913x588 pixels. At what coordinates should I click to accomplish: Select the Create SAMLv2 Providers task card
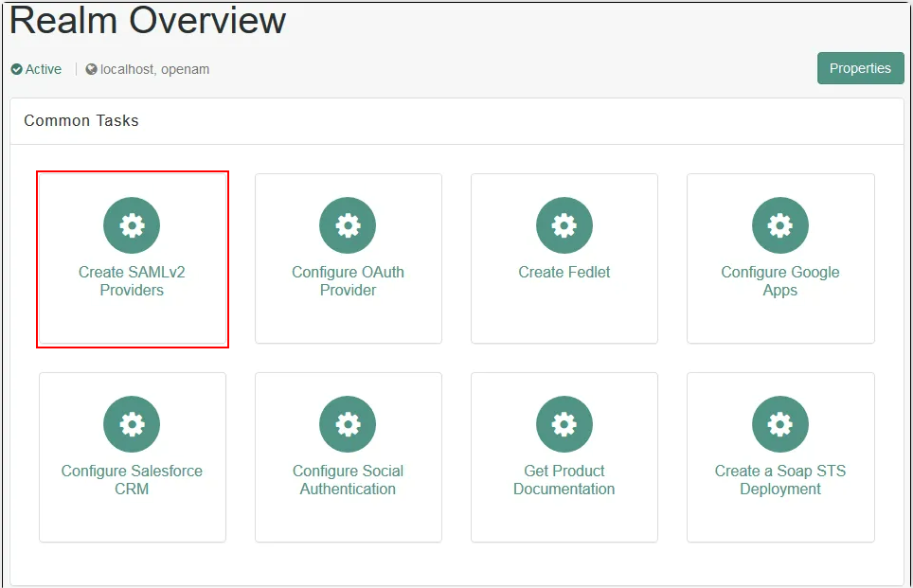(132, 258)
